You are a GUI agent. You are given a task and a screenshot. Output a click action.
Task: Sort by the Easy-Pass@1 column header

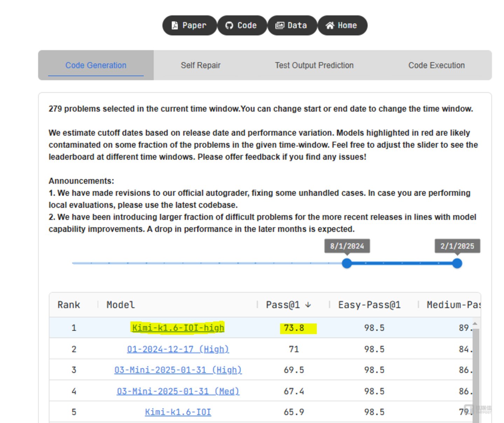369,305
